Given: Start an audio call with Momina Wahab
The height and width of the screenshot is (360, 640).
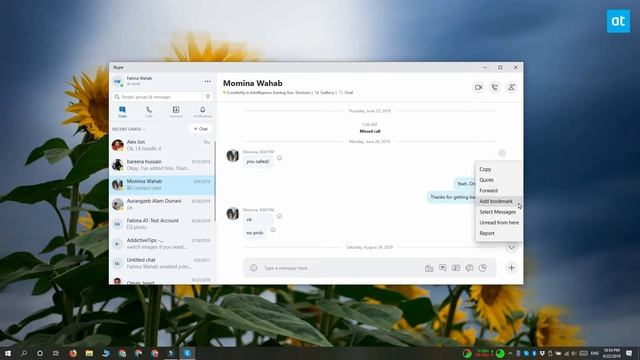Looking at the screenshot, I should point(495,87).
